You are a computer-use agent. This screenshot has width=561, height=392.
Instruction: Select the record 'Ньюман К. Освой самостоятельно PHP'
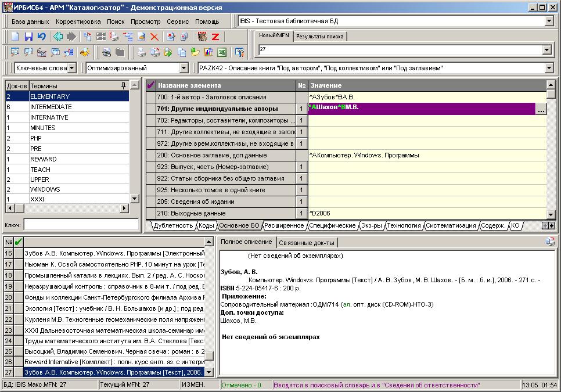[x=114, y=264]
